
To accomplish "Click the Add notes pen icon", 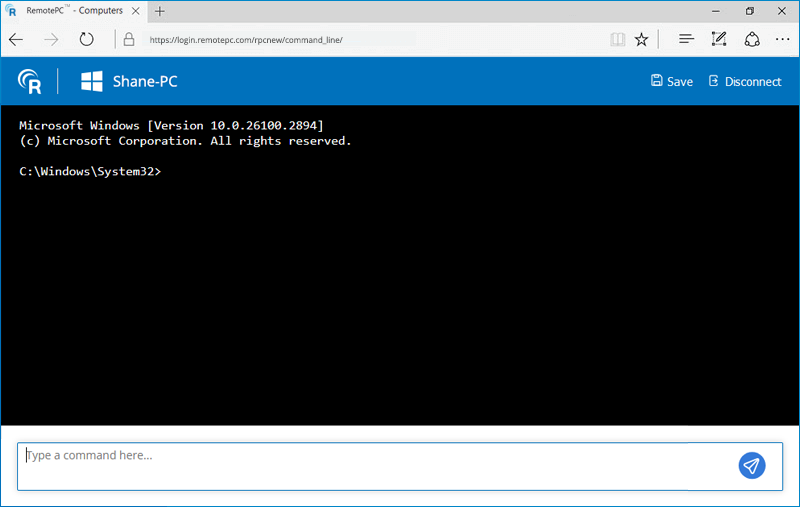I will 718,40.
